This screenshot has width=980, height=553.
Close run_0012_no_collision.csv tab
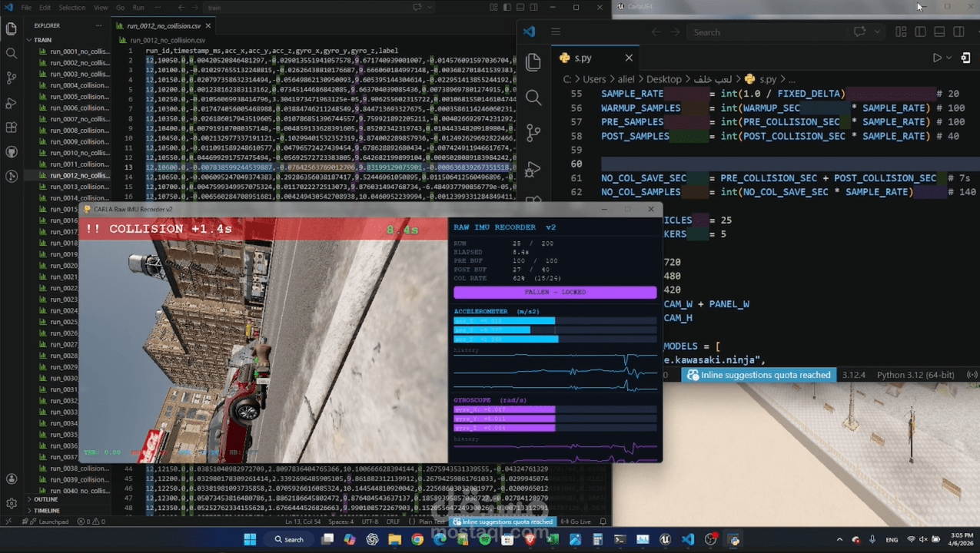click(x=208, y=25)
